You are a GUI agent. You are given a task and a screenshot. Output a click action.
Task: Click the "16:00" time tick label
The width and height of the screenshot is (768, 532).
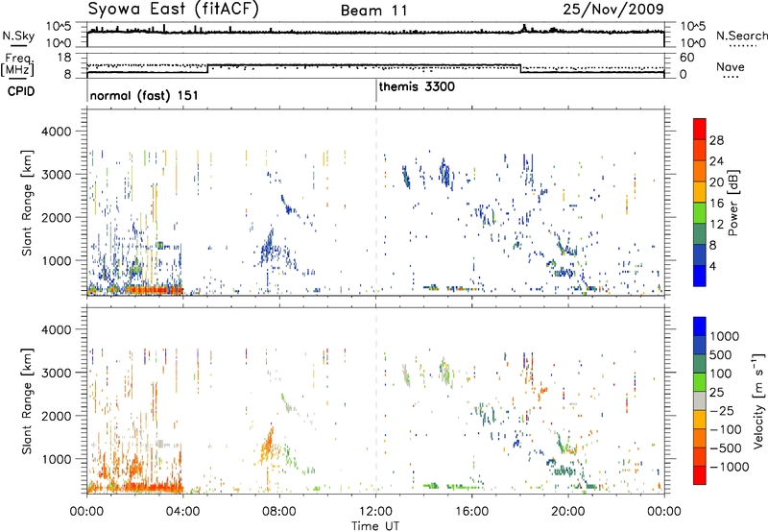point(471,512)
